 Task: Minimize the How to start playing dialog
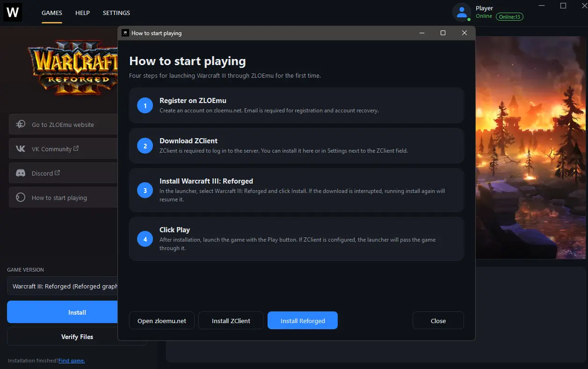[422, 33]
